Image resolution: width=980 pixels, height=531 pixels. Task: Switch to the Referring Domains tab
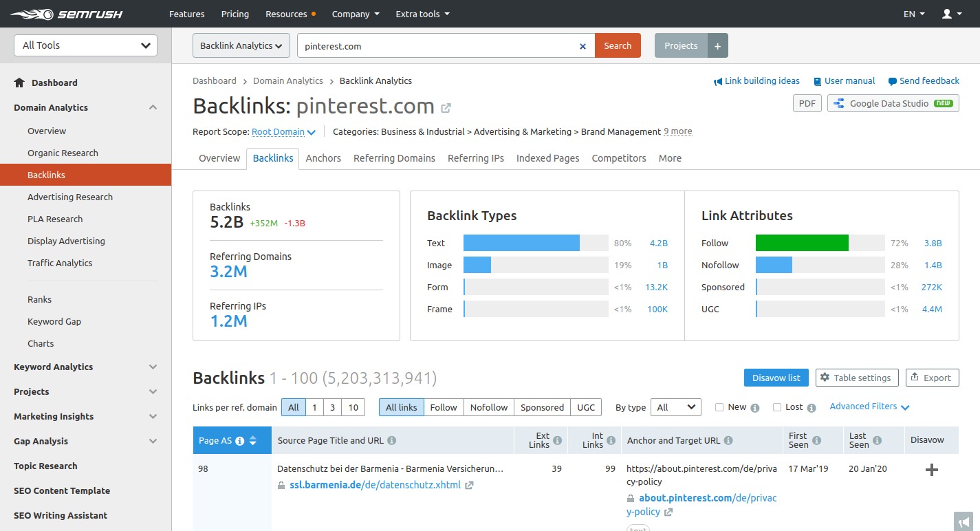point(394,158)
